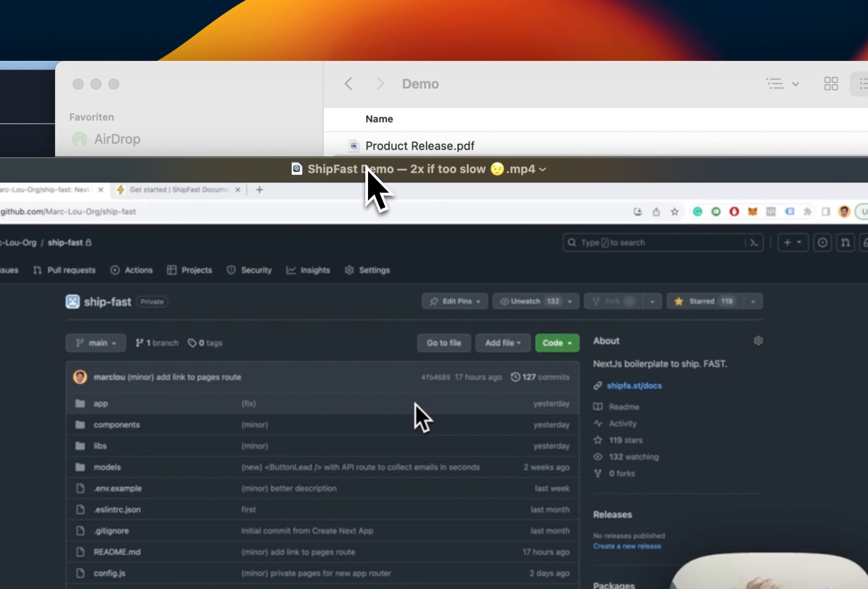Viewport: 868px width, 589px height.
Task: Open ShipFast Demo title dropdown chevron
Action: (542, 170)
